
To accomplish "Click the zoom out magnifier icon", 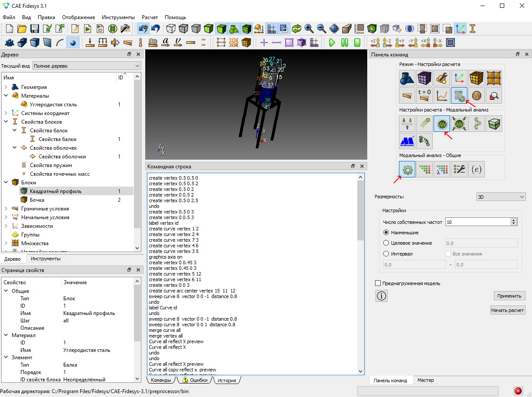I will 322,29.
